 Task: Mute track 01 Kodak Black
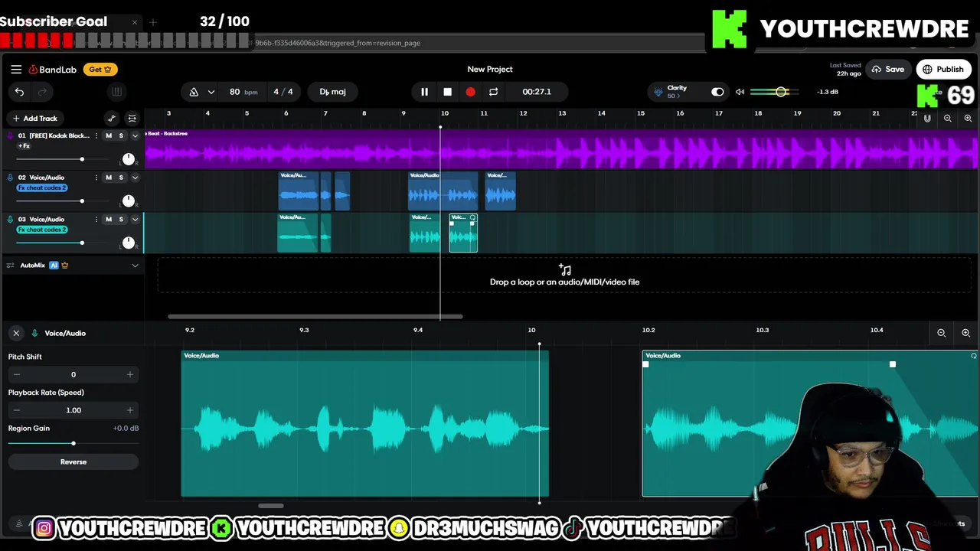click(109, 135)
